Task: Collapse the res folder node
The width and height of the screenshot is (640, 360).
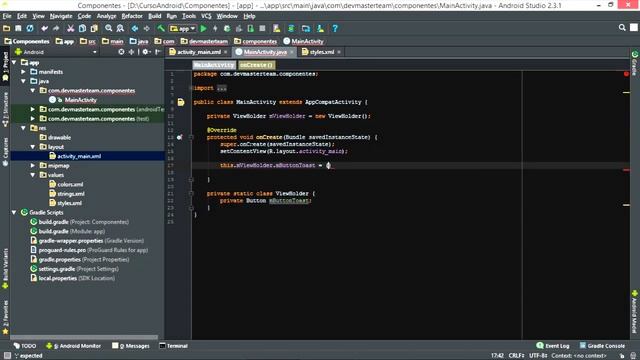Action: click(24, 128)
